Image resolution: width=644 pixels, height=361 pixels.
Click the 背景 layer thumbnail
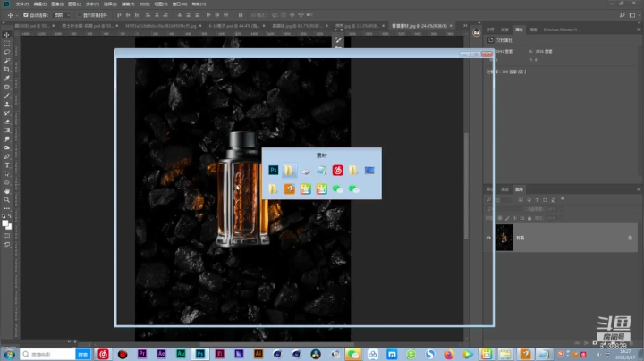tap(504, 238)
